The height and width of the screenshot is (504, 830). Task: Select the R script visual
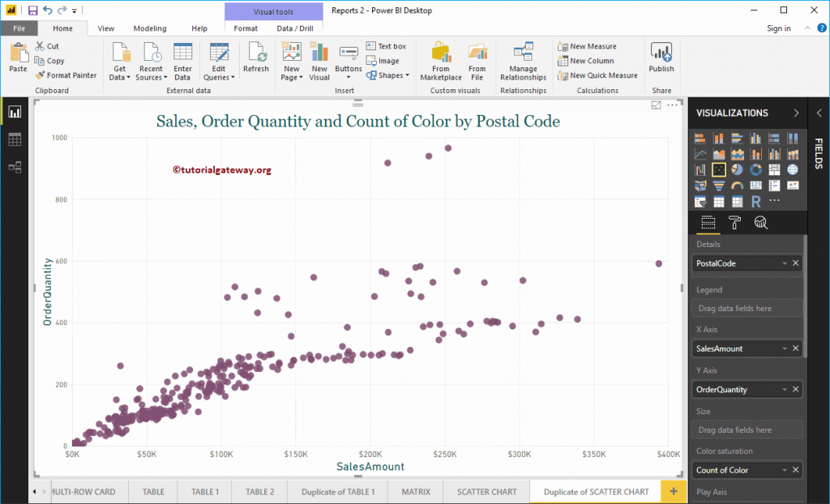pos(756,200)
